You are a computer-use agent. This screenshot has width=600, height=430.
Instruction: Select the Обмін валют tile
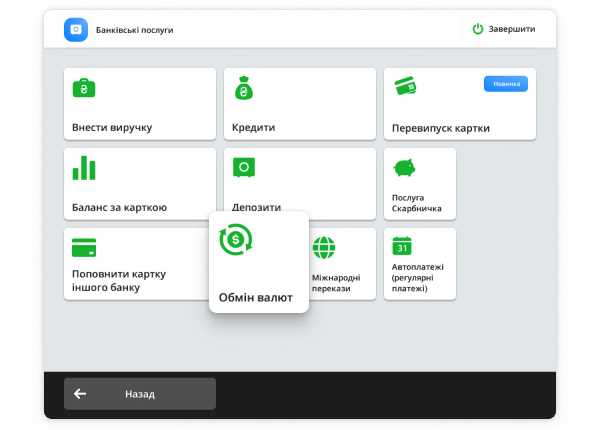pos(258,263)
